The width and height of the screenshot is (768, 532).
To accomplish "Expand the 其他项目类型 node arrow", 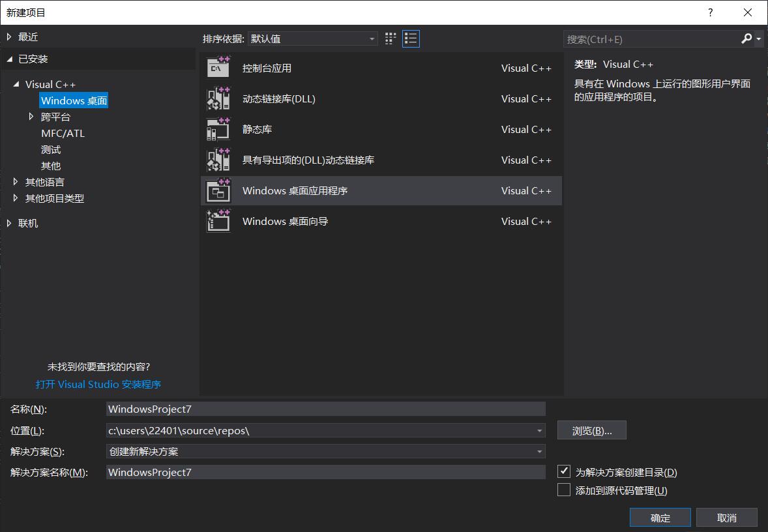I will tap(16, 198).
